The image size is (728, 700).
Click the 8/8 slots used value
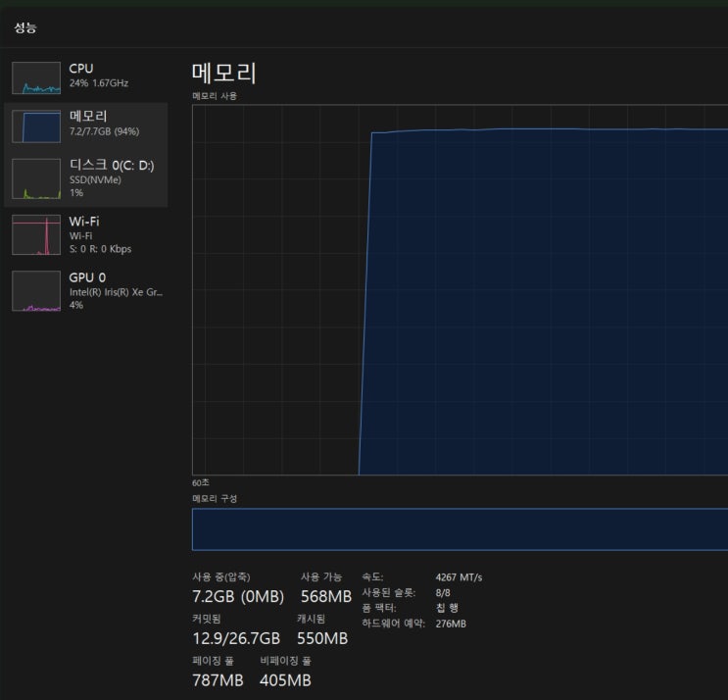[443, 593]
